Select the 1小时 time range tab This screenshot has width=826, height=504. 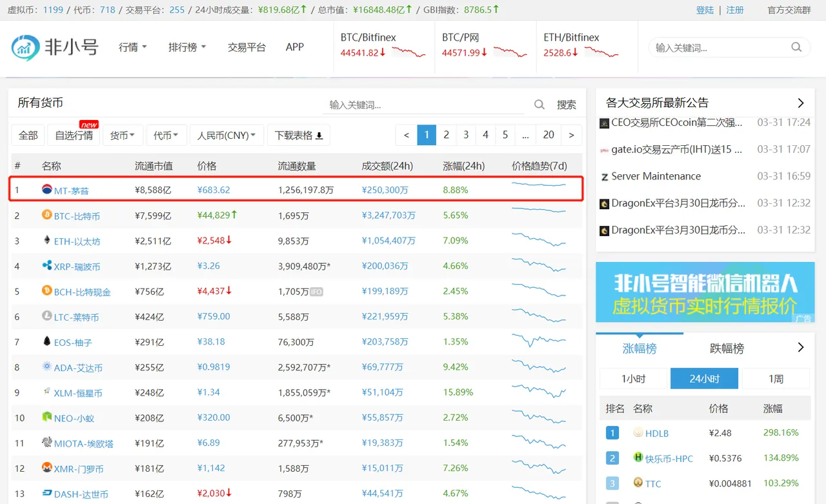[633, 379]
